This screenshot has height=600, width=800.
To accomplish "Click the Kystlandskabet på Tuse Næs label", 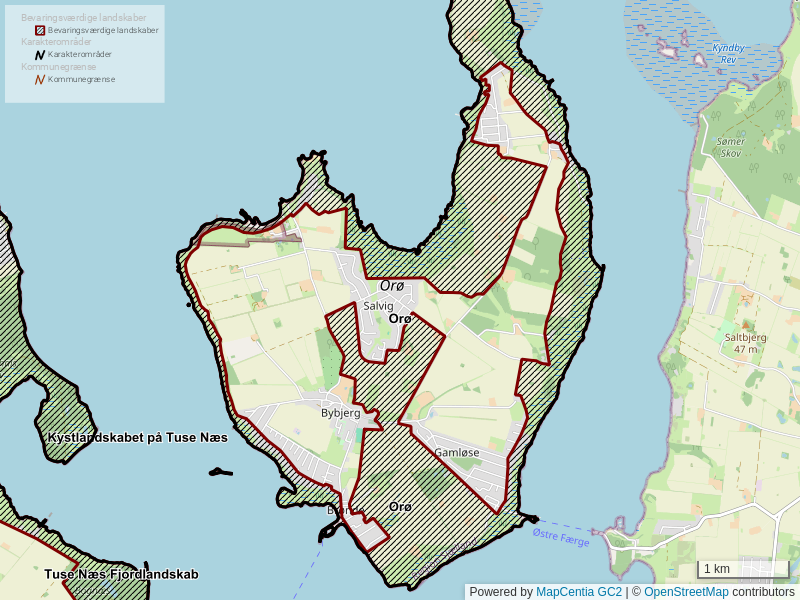I will pyautogui.click(x=137, y=438).
